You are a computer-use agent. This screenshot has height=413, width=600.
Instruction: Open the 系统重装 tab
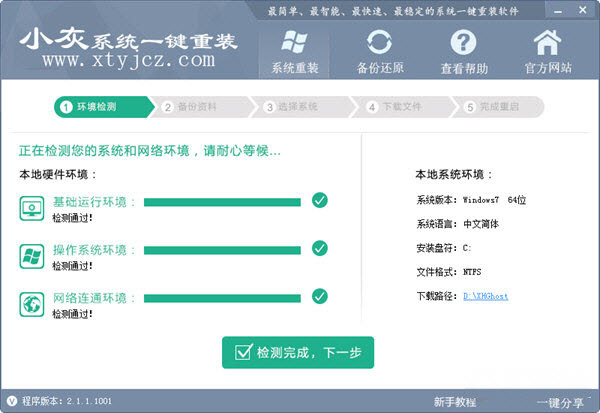[295, 53]
